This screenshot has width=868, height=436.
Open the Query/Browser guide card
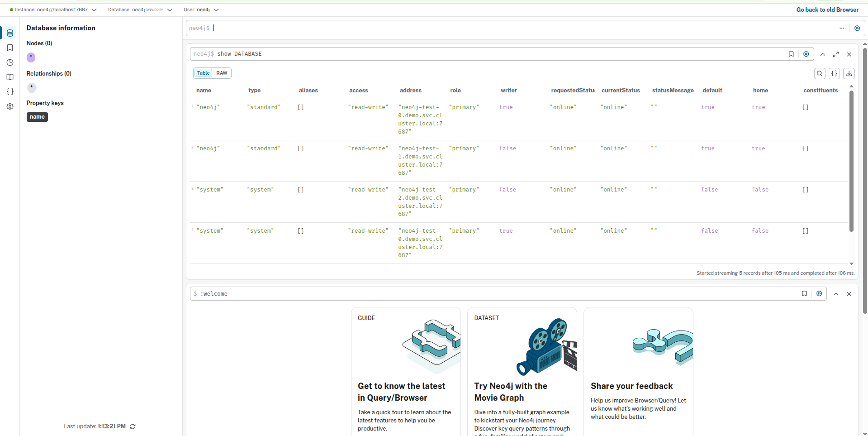point(406,371)
